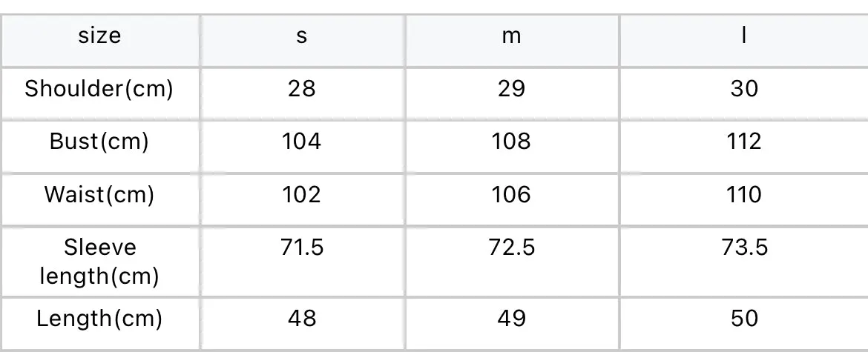868x352 pixels.
Task: Click the 'size' header cell
Action: pos(99,41)
